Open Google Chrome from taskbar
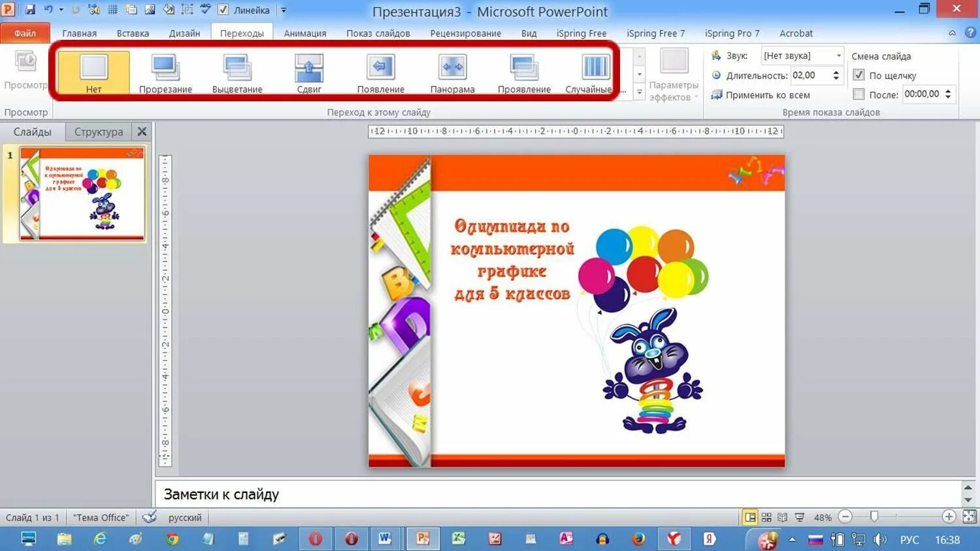This screenshot has height=551, width=980. [172, 539]
